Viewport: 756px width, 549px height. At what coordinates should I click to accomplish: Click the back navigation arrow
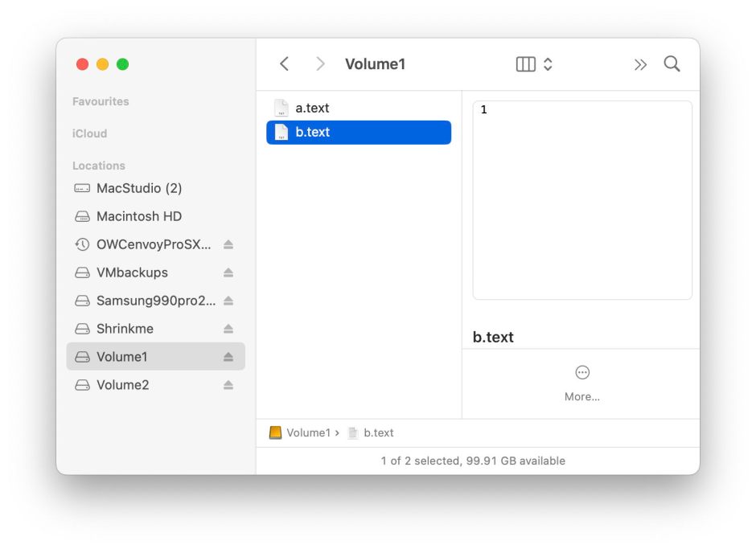[x=284, y=64]
